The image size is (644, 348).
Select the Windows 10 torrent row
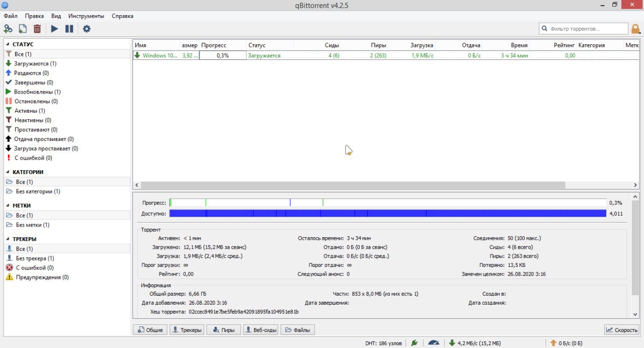click(x=386, y=55)
